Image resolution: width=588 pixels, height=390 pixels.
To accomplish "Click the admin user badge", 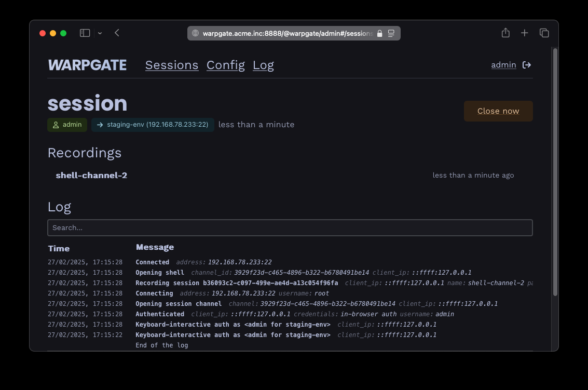I will pos(67,125).
